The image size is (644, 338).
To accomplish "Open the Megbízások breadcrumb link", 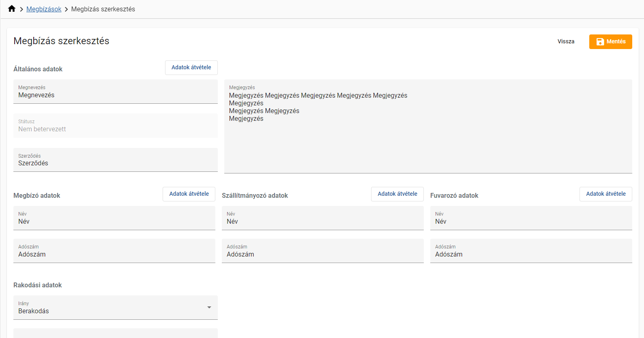I will pos(44,9).
